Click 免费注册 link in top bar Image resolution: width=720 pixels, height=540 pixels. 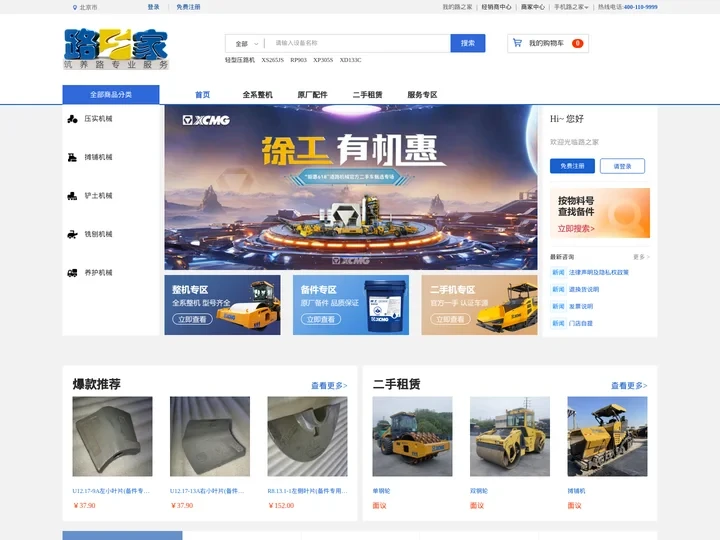click(x=188, y=7)
